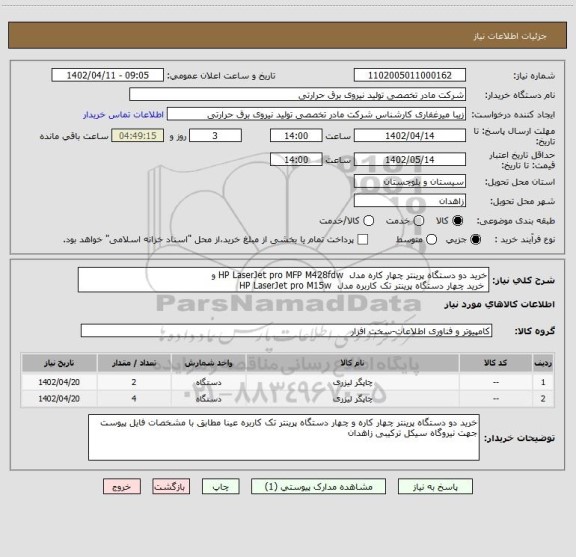The image size is (576, 557).
Task: Click quantity 4 in row 2
Action: coord(134,398)
